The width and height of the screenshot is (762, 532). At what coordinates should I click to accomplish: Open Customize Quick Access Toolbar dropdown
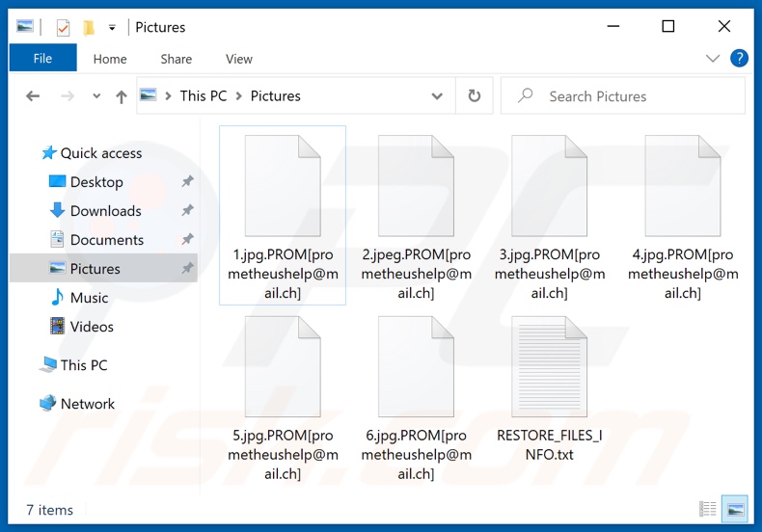pos(112,27)
